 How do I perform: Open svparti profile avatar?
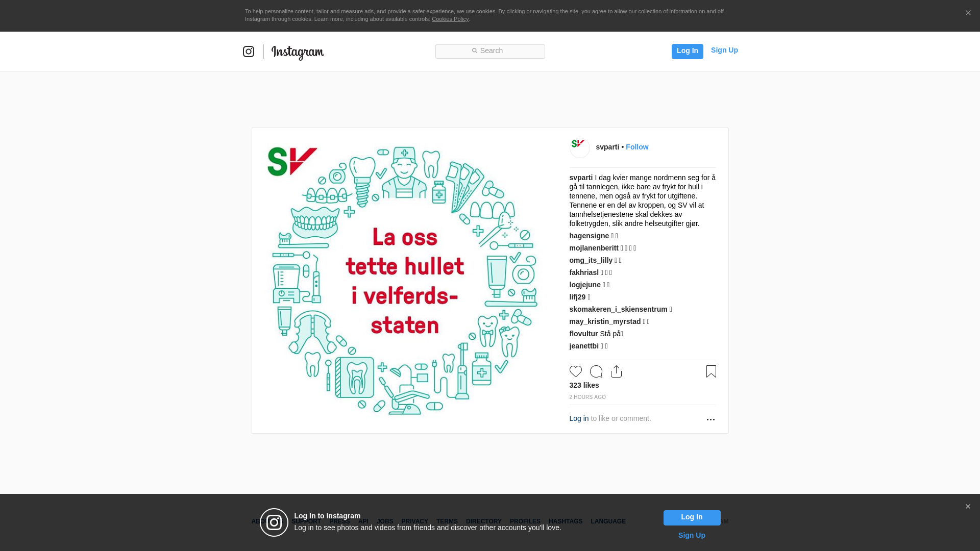click(x=580, y=148)
